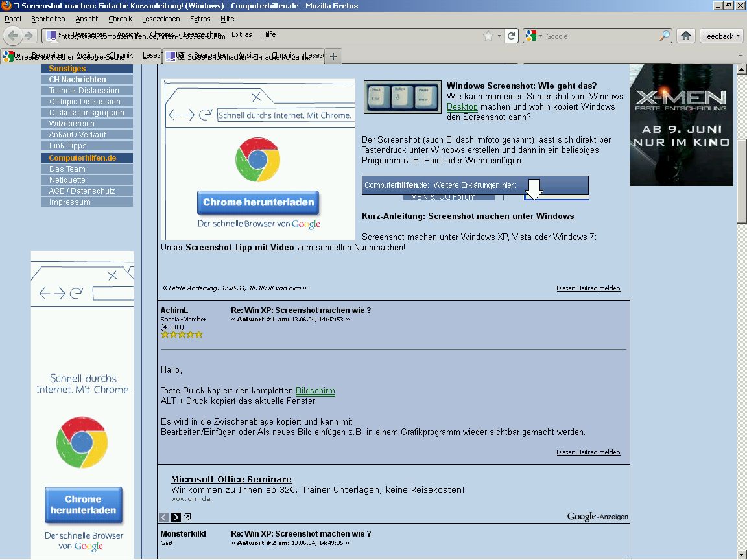Open the Hilfe menu in menu bar

pos(227,19)
